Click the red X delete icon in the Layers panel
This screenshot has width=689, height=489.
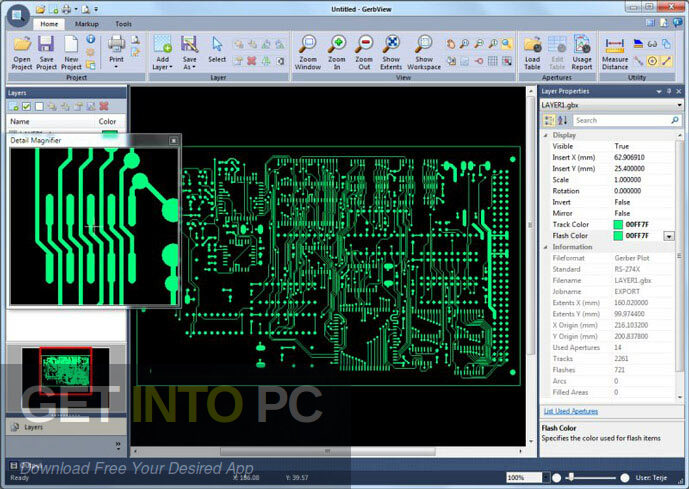point(104,106)
